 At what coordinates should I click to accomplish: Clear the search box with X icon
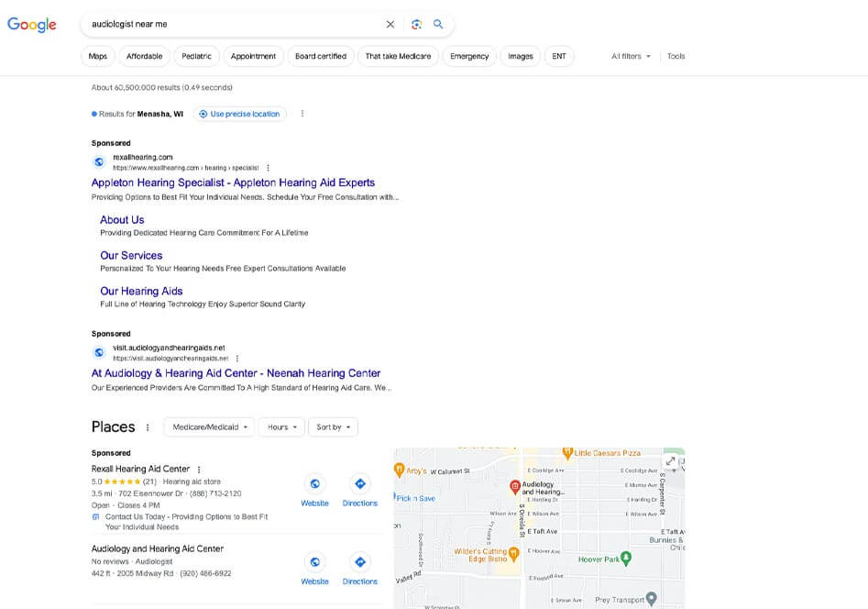[390, 25]
